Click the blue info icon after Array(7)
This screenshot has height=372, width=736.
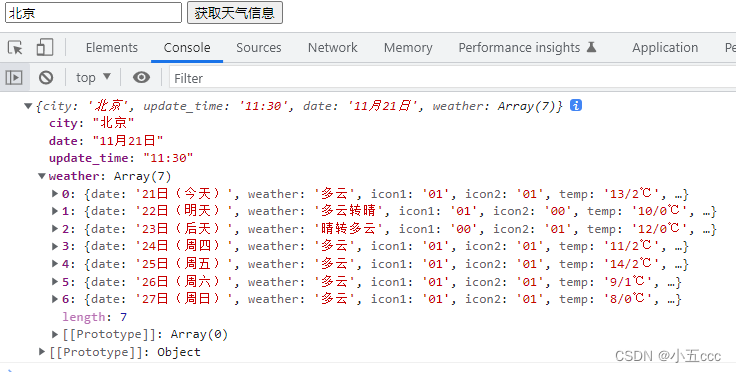tap(576, 106)
